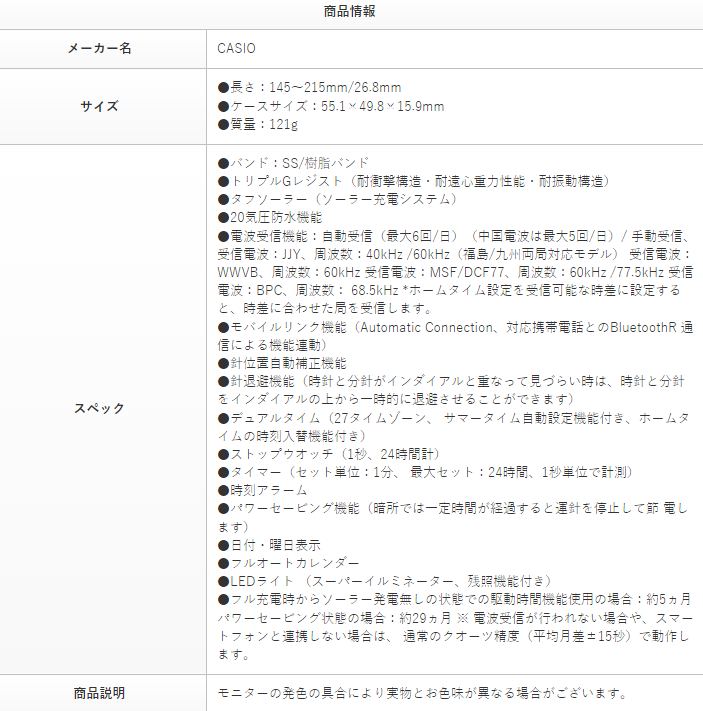Click the 商品説明 row label

(99, 693)
